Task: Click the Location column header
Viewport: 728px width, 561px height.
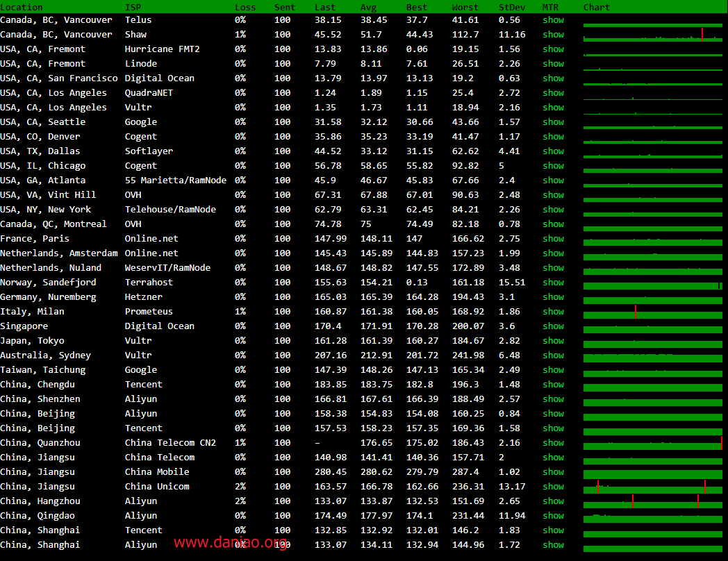Action: click(x=22, y=8)
